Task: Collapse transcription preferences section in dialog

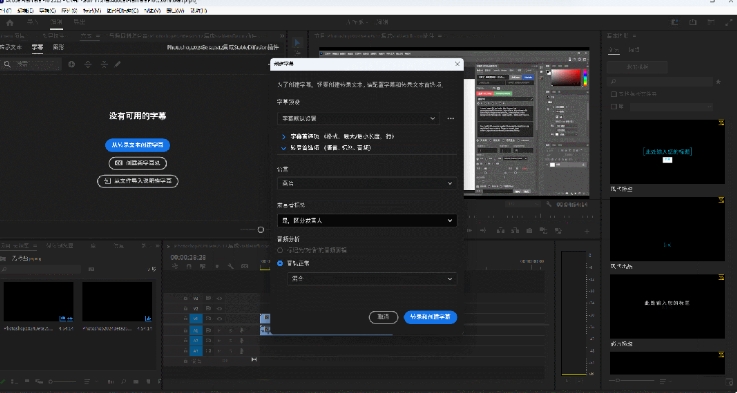Action: coord(283,148)
